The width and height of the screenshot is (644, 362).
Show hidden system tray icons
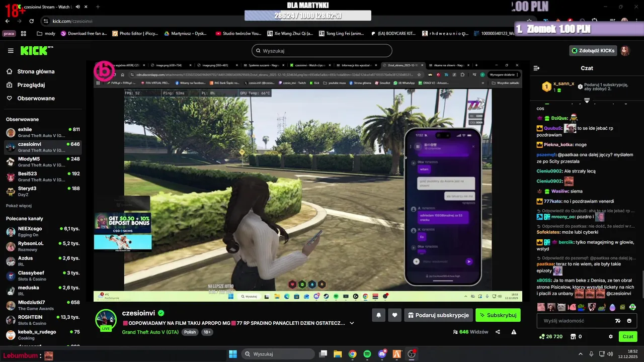580,354
